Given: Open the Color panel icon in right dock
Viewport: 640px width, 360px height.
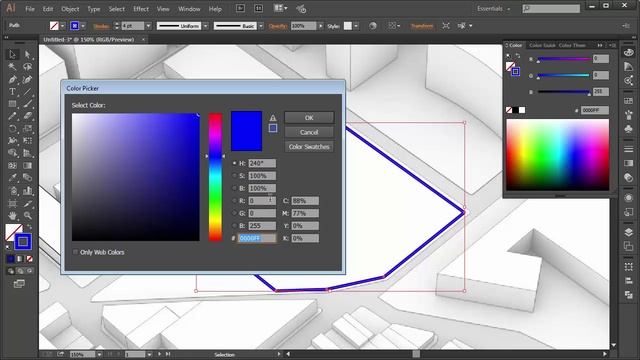Looking at the screenshot, I should click(x=629, y=53).
